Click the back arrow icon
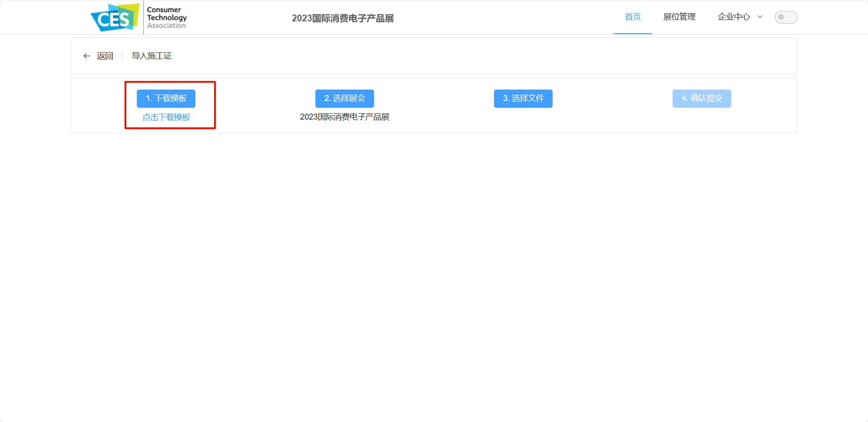The image size is (868, 422). click(x=87, y=56)
